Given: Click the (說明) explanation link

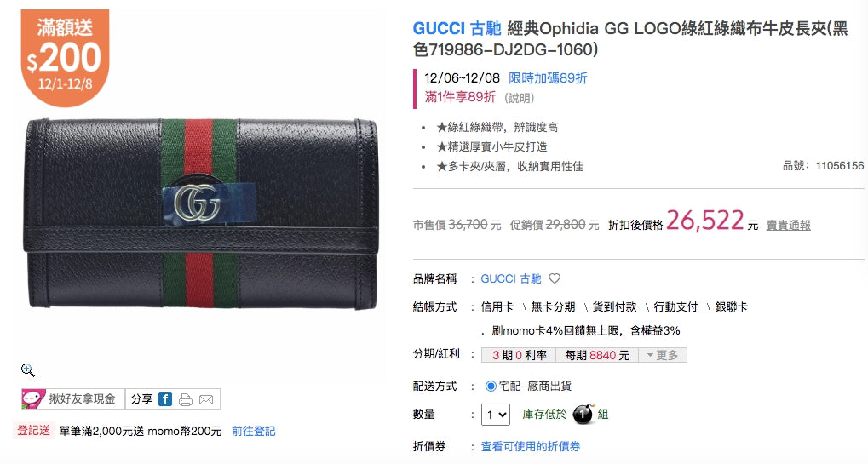Looking at the screenshot, I should [x=519, y=98].
